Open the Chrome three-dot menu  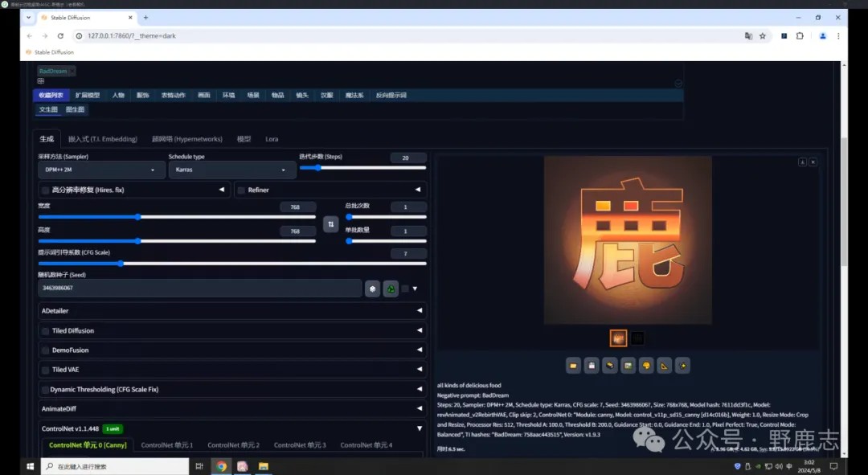pos(838,36)
